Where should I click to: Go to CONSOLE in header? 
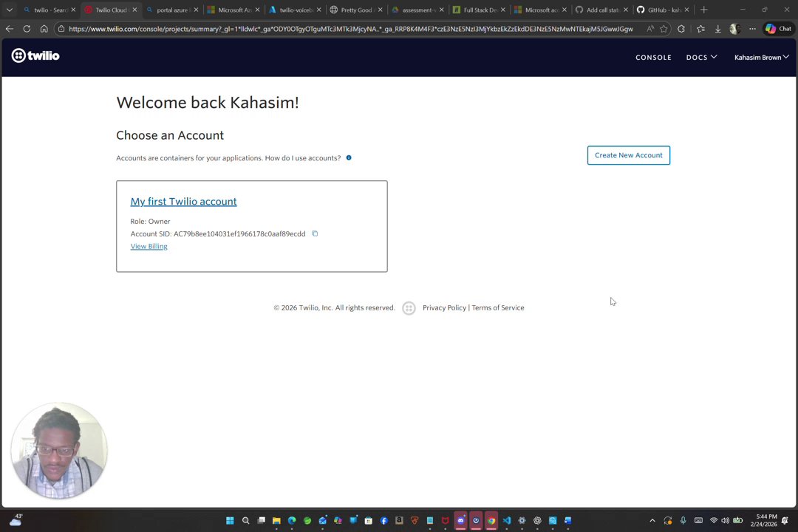tap(653, 58)
